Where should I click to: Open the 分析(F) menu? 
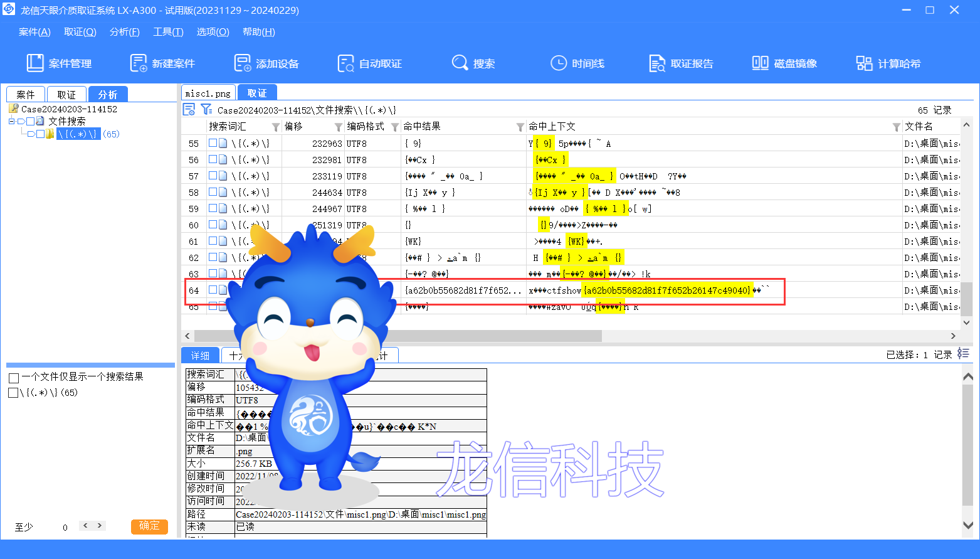click(x=125, y=32)
